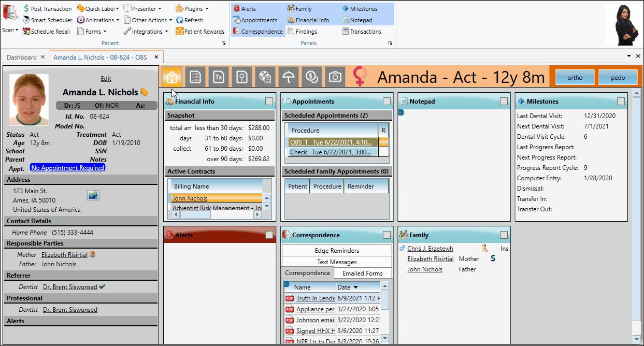Viewport: 644px width, 346px height.
Task: Expand the Quick Label dropdown
Action: tap(118, 9)
